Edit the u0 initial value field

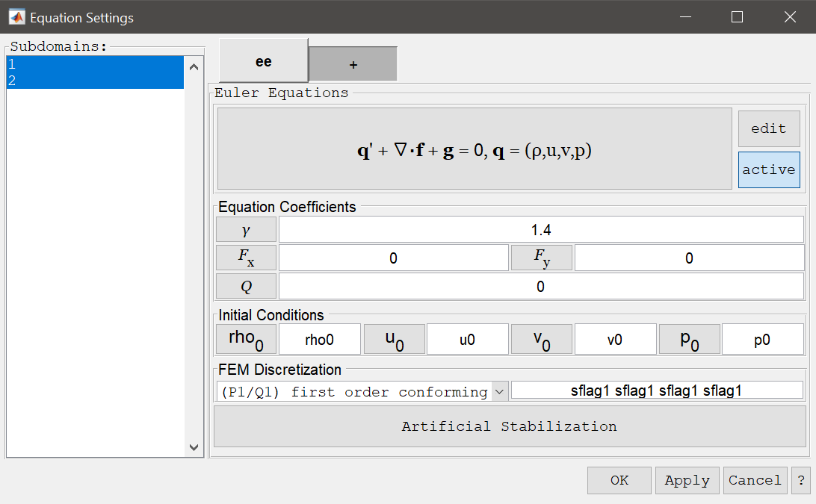click(x=467, y=339)
